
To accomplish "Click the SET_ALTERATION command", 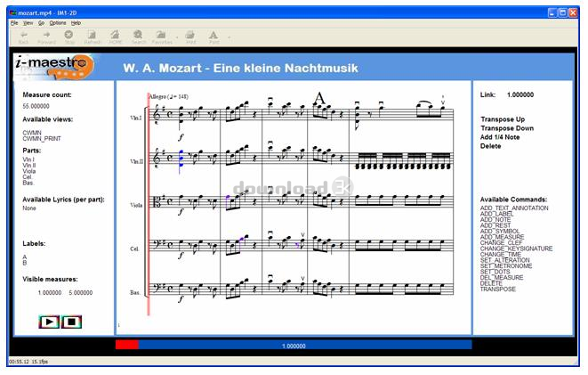I will pyautogui.click(x=505, y=260).
